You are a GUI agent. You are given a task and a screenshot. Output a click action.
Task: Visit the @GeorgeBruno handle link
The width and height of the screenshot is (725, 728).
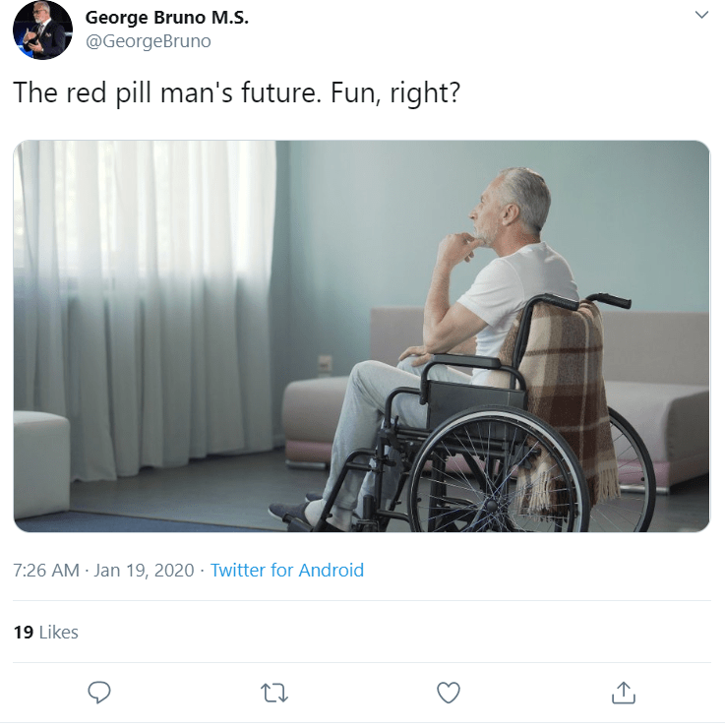click(x=149, y=41)
